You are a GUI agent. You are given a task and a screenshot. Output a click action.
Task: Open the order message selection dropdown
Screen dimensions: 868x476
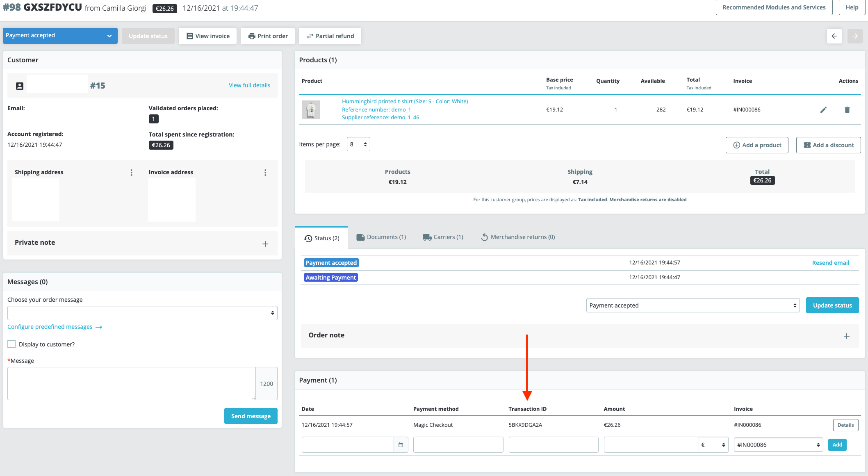click(x=142, y=313)
